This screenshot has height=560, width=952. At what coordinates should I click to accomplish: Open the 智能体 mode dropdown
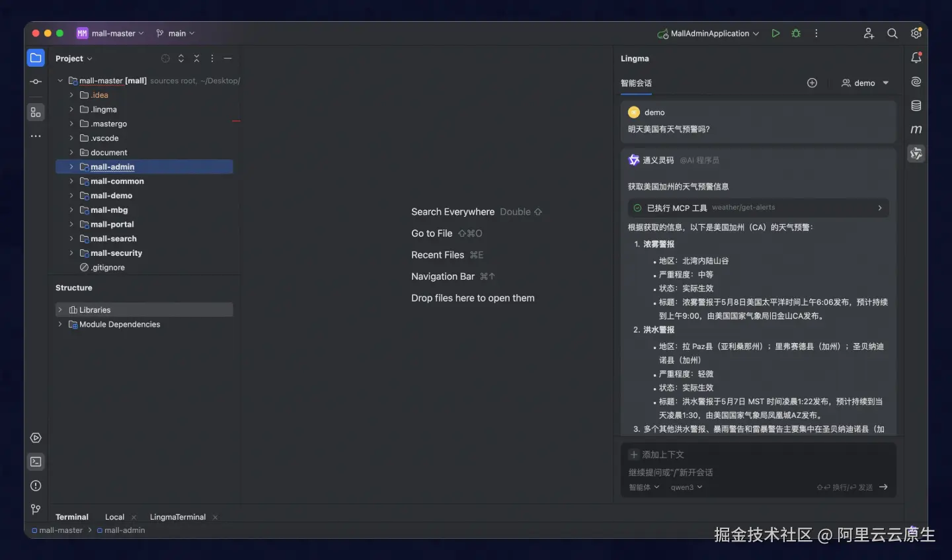click(x=644, y=487)
